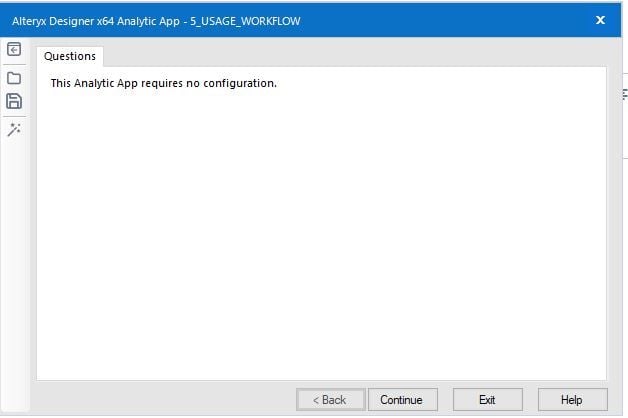Open Help for the Analytic App
The width and height of the screenshot is (628, 418).
coord(572,400)
